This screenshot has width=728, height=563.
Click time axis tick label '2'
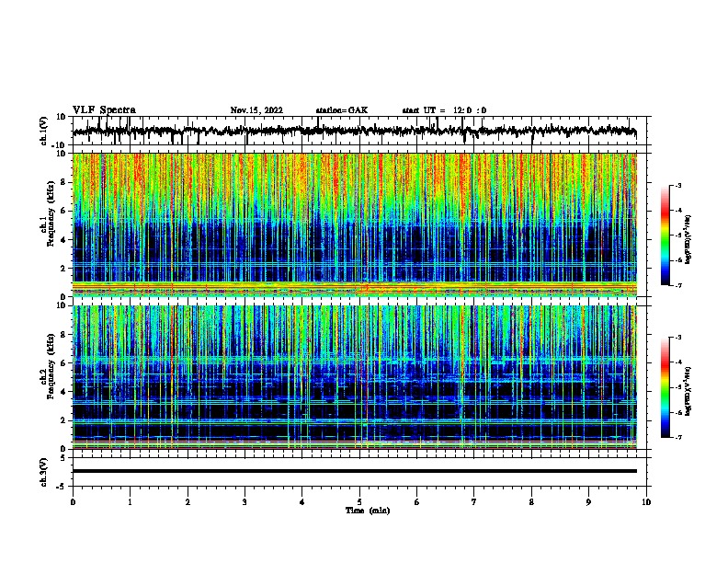(x=188, y=502)
